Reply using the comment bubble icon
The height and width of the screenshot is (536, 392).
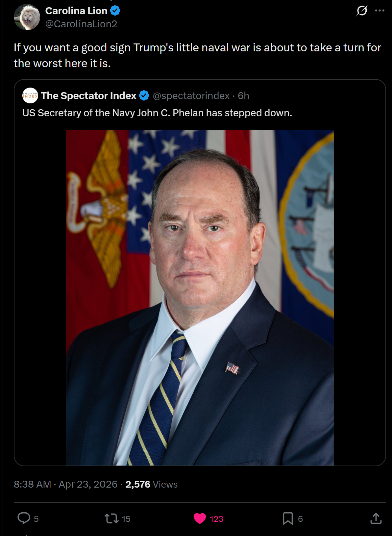click(x=24, y=518)
